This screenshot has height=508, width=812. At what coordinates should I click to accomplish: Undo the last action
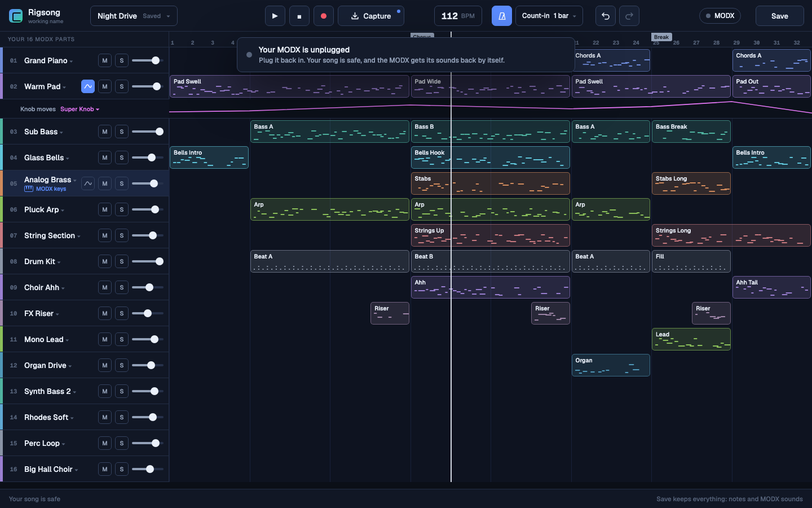(x=606, y=16)
